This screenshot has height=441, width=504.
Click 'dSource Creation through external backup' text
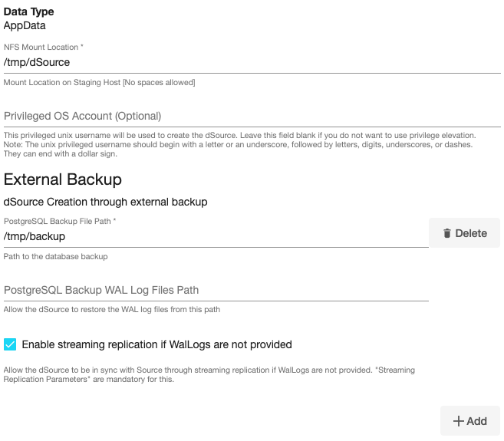click(x=106, y=202)
